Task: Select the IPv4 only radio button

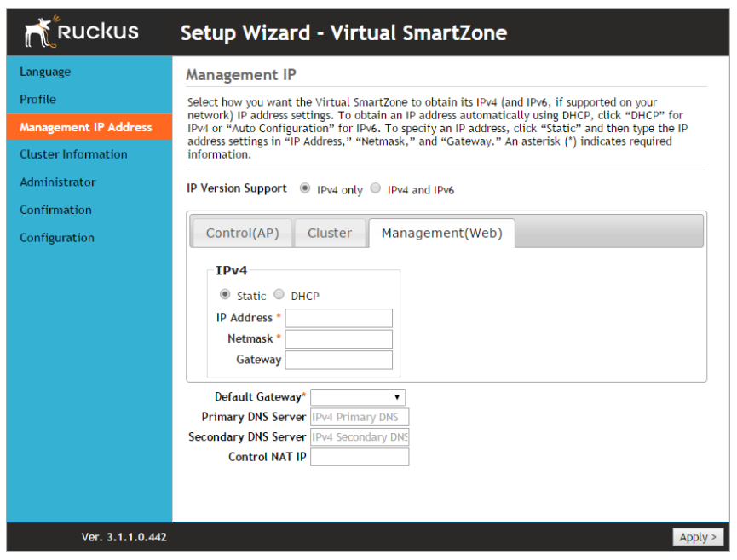Action: pos(305,188)
